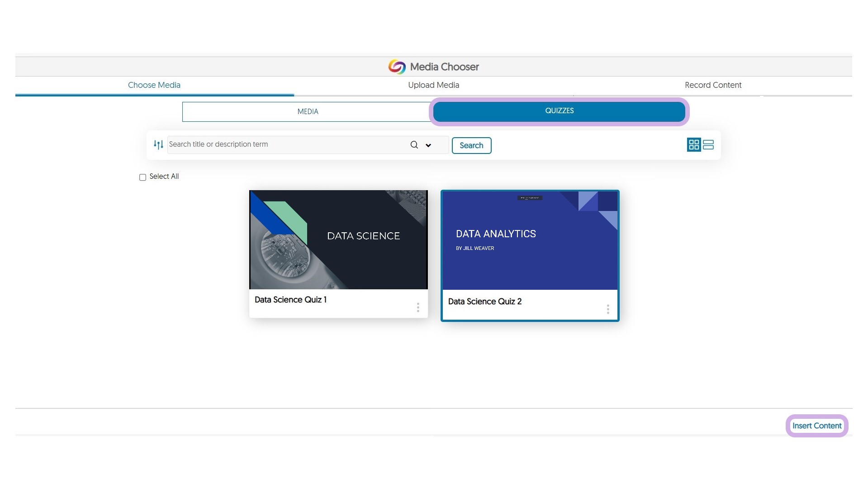This screenshot has height=489, width=868.
Task: Focus the title or description search field
Action: [287, 144]
